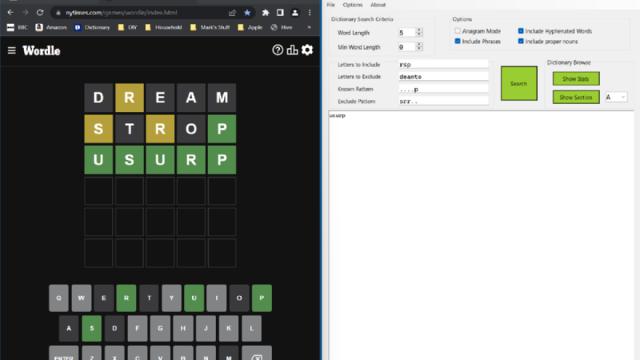Screen dimensions: 640x360
Task: Click the Letters to Include input field
Action: (x=443, y=64)
